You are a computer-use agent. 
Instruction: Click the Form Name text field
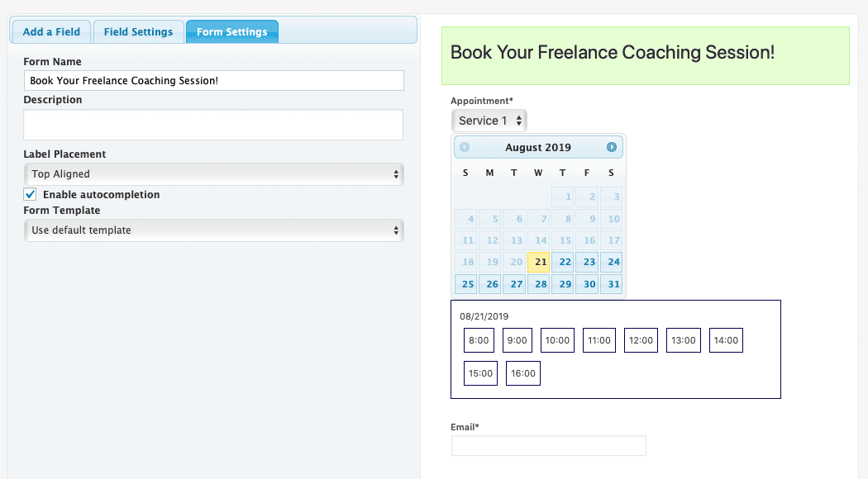click(212, 80)
